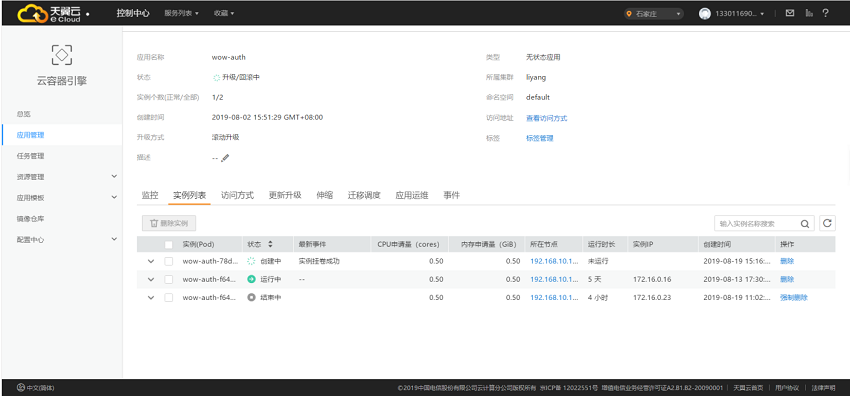The image size is (850, 396).
Task: Click the 实例挂卷成功 event text
Action: point(319,261)
